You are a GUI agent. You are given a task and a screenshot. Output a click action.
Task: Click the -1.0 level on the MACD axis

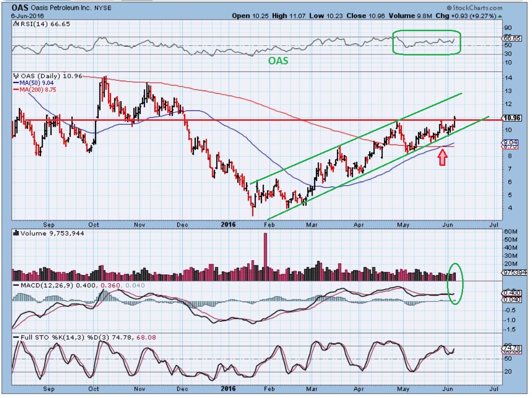[509, 320]
